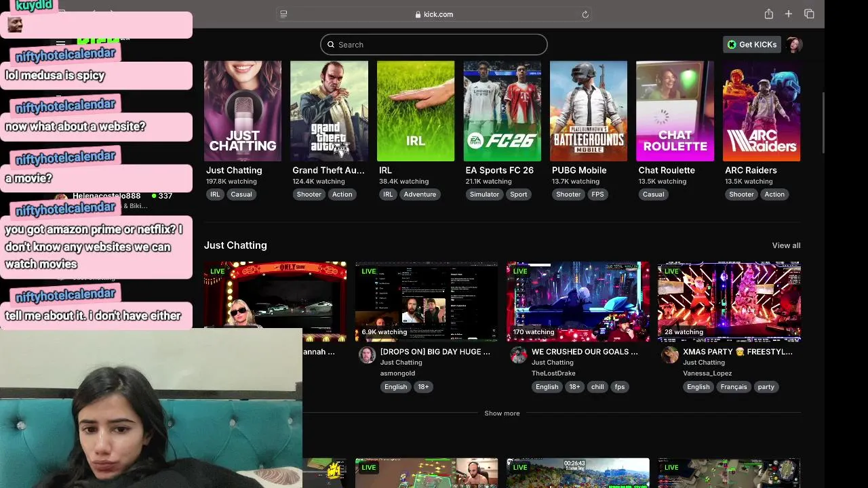
Task: Click the FPS tag under PUBG Mobile
Action: click(597, 195)
